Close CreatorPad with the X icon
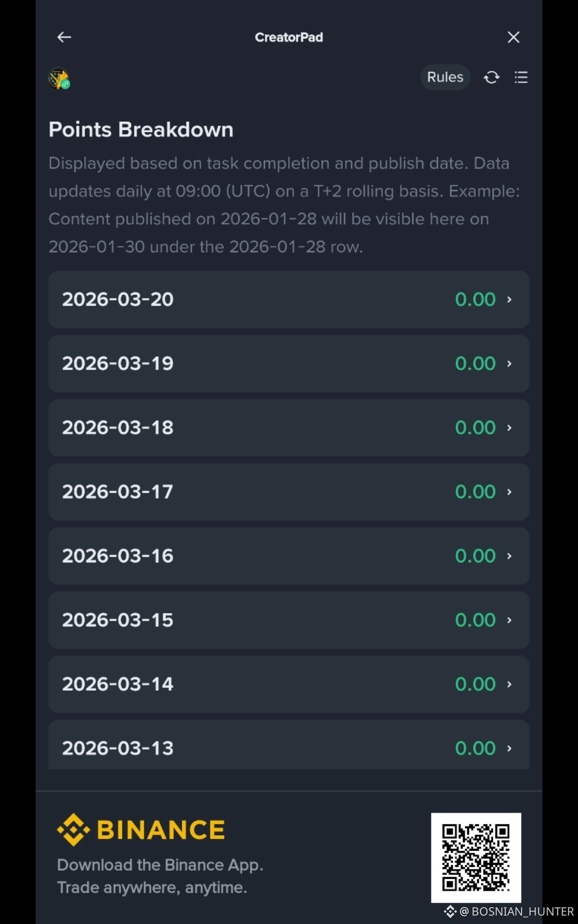This screenshot has width=578, height=924. [x=513, y=37]
